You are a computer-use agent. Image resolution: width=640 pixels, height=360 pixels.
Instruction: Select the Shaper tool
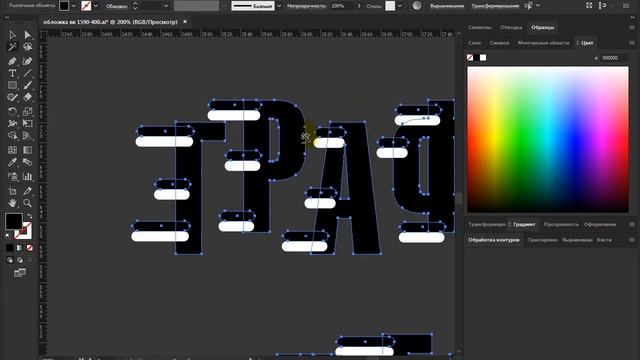[x=12, y=98]
